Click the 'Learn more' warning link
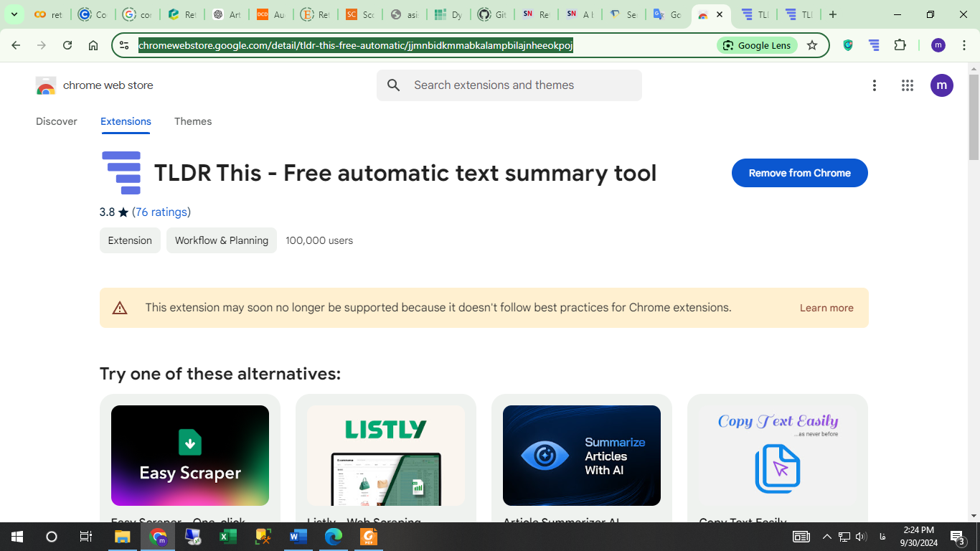Screen dimensions: 980x551 pyautogui.click(x=826, y=308)
